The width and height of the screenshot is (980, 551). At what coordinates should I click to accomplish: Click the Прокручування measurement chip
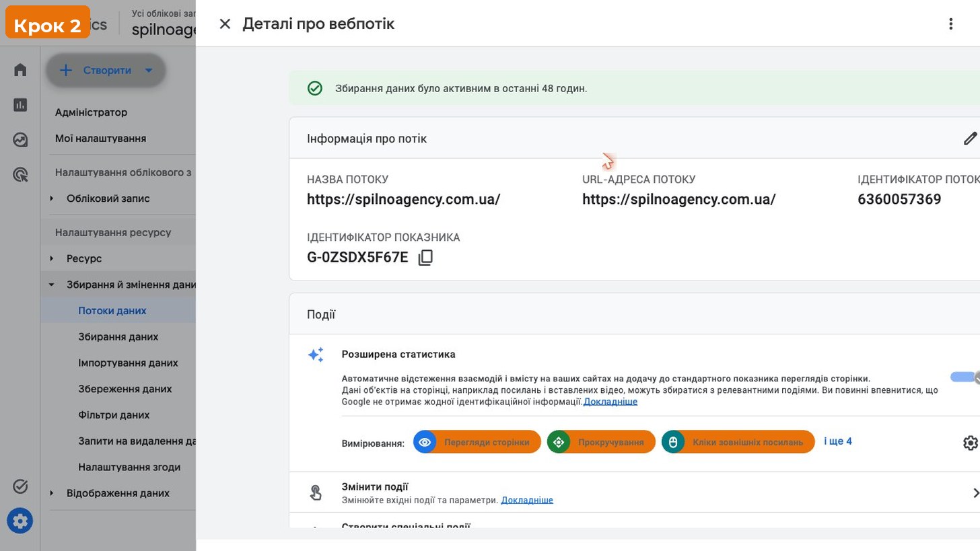601,442
